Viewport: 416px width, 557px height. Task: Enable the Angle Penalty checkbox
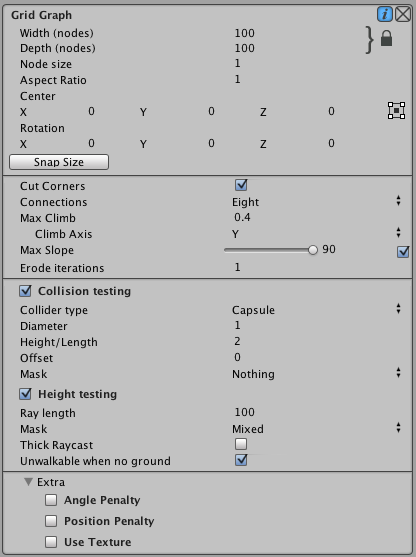point(51,500)
